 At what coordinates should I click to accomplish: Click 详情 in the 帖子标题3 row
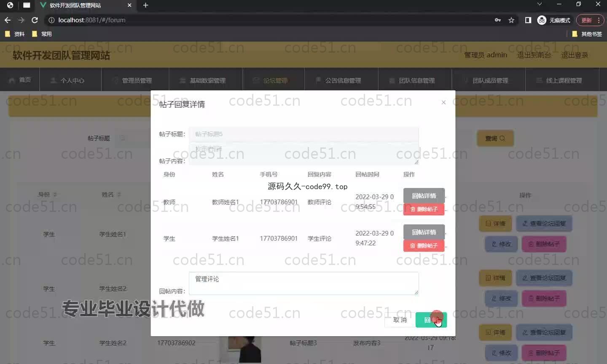tap(495, 332)
